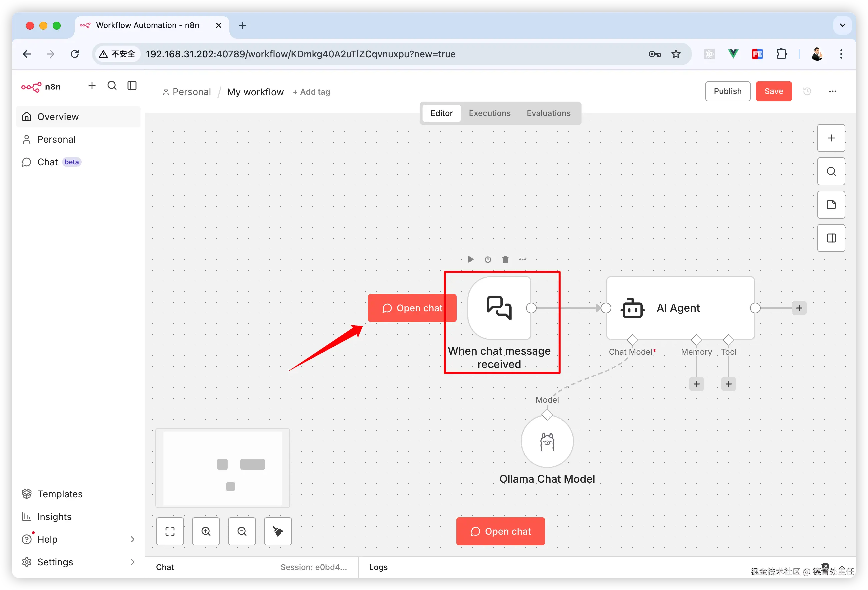This screenshot has height=590, width=868.
Task: Execute the chat trigger node play icon
Action: pyautogui.click(x=471, y=259)
